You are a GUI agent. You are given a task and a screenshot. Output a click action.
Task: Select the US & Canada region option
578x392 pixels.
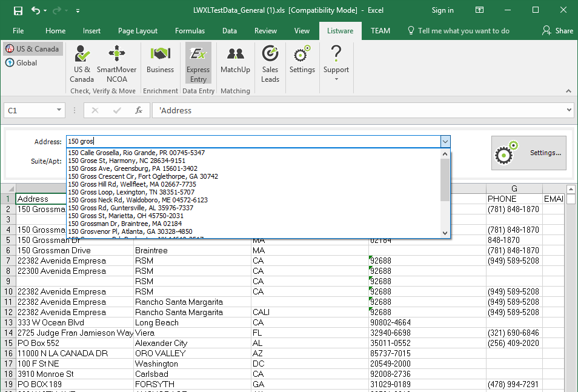click(x=33, y=49)
